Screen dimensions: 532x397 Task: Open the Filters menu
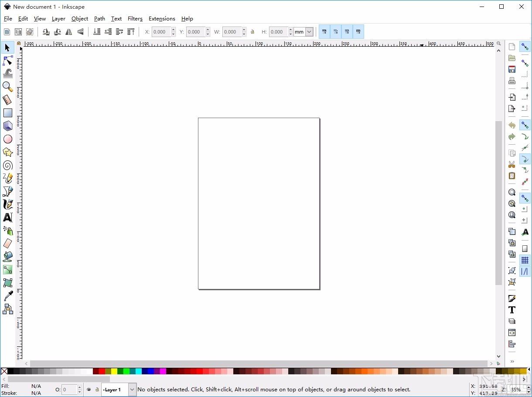pos(135,19)
